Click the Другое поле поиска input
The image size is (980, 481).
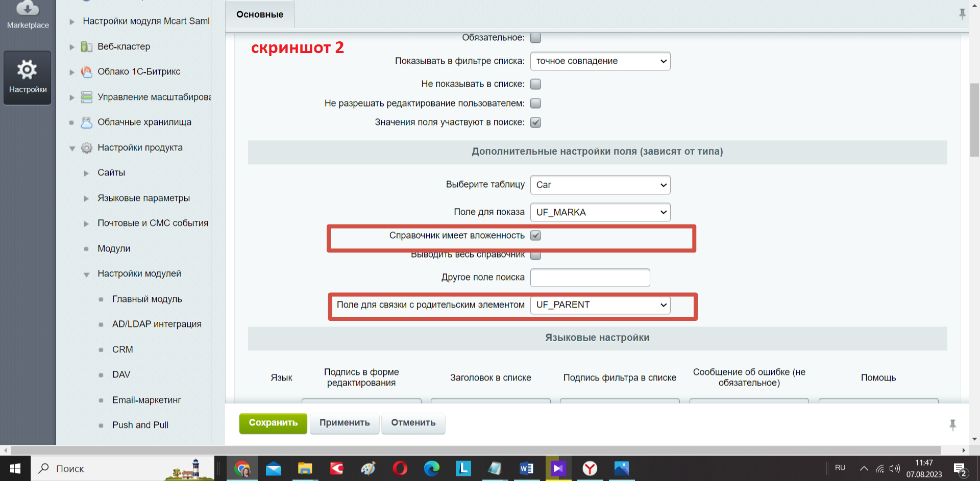pos(590,277)
